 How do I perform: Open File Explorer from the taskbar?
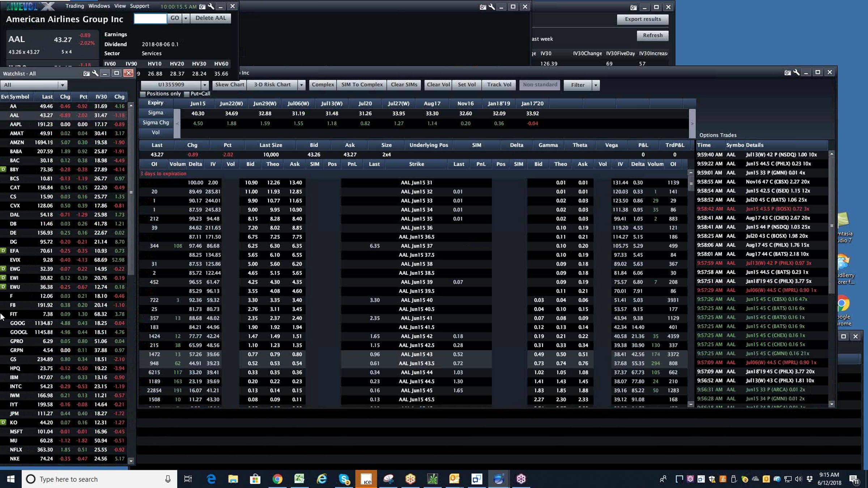233,479
